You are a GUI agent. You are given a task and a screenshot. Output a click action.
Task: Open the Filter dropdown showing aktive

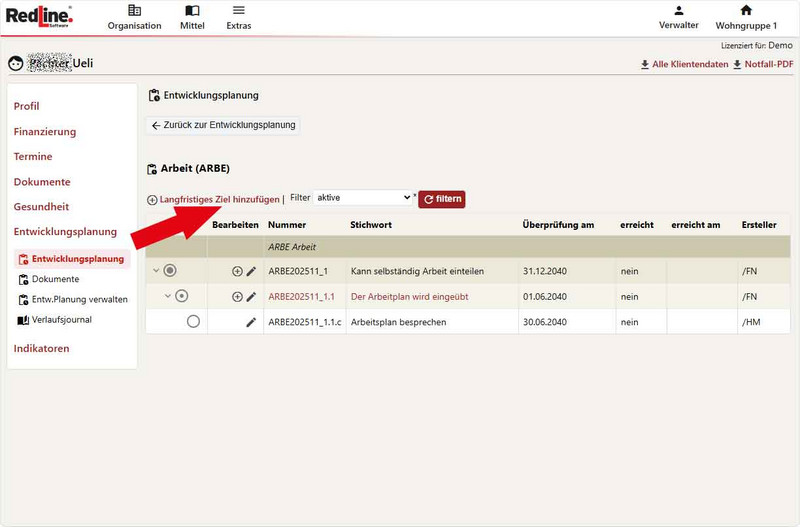point(363,198)
